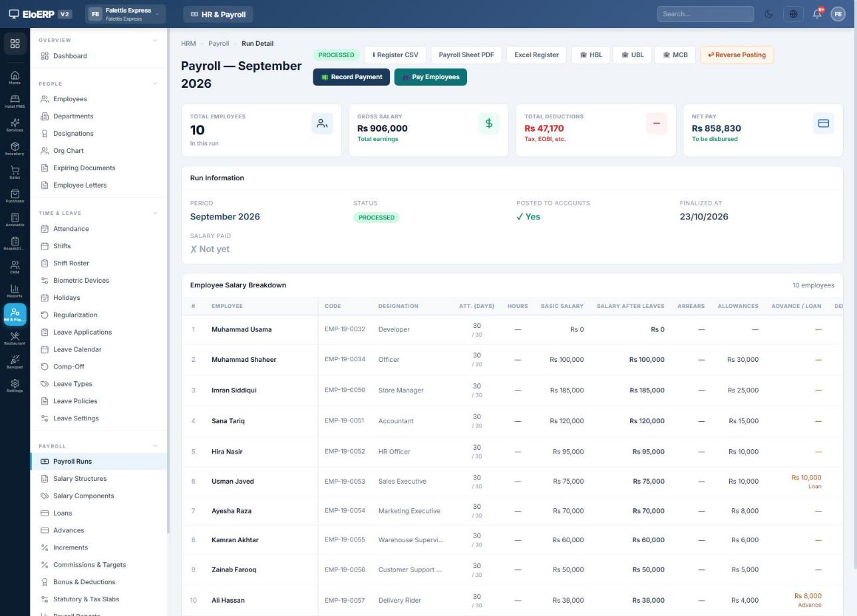Open the notifications bell
Image resolution: width=857 pixels, height=616 pixels.
(817, 14)
